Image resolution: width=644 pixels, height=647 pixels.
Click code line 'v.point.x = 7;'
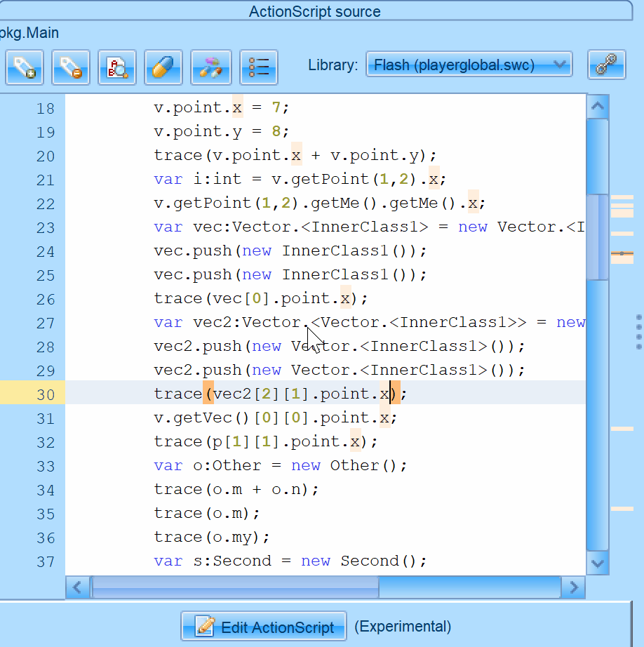(222, 107)
